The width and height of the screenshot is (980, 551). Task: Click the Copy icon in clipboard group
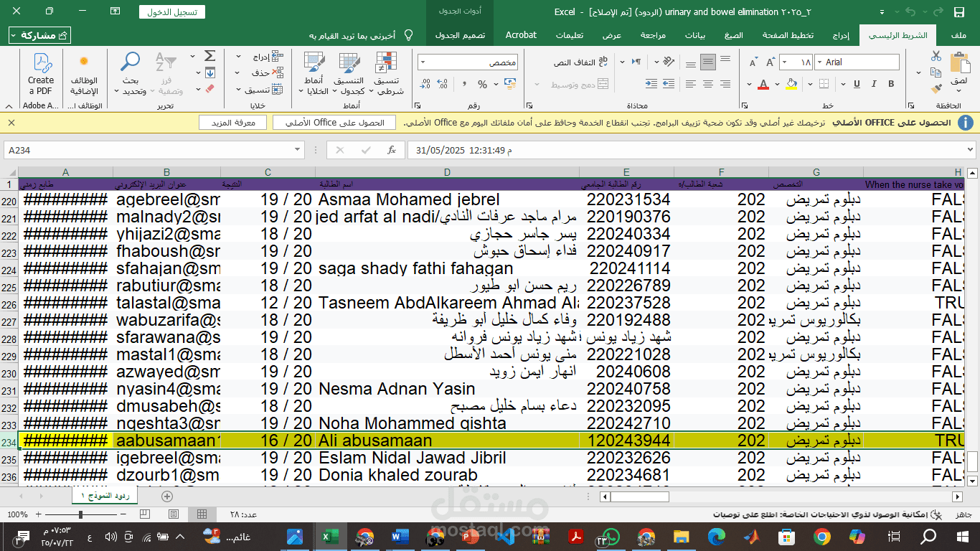[936, 72]
